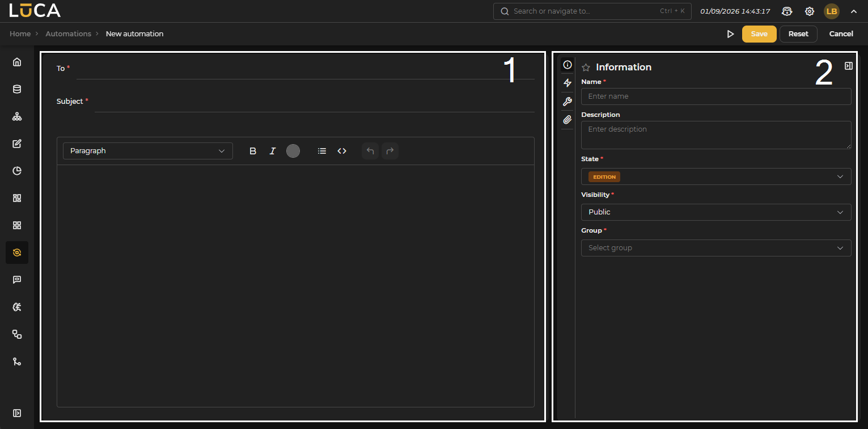The width and height of the screenshot is (868, 429).
Task: Collapse the header with the up chevron
Action: click(x=854, y=11)
